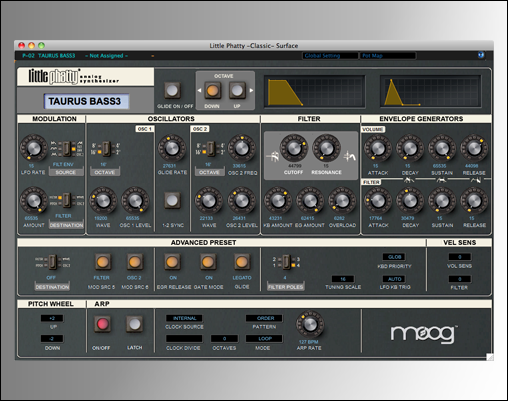
Task: Click the KB Amount knob
Action: [278, 200]
